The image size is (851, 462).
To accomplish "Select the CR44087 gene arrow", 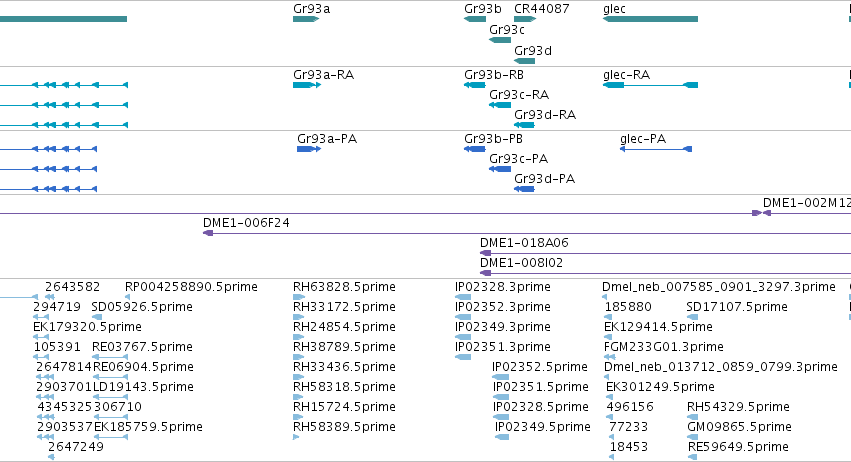I will pyautogui.click(x=525, y=19).
